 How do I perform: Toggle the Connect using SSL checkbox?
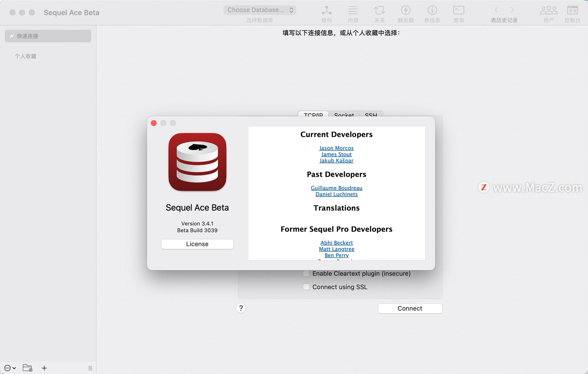point(306,287)
